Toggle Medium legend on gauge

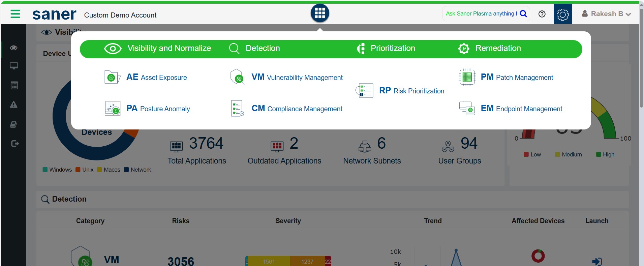coord(569,154)
